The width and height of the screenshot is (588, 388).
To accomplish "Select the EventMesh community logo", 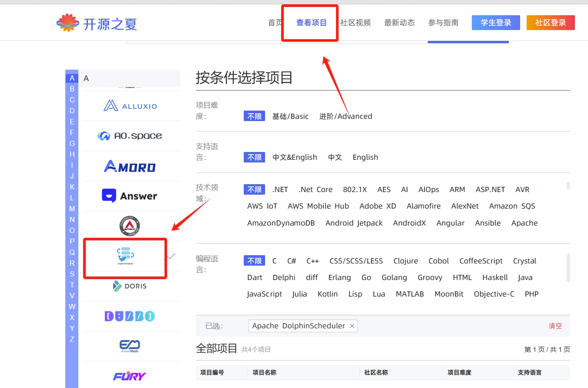I will point(130,346).
